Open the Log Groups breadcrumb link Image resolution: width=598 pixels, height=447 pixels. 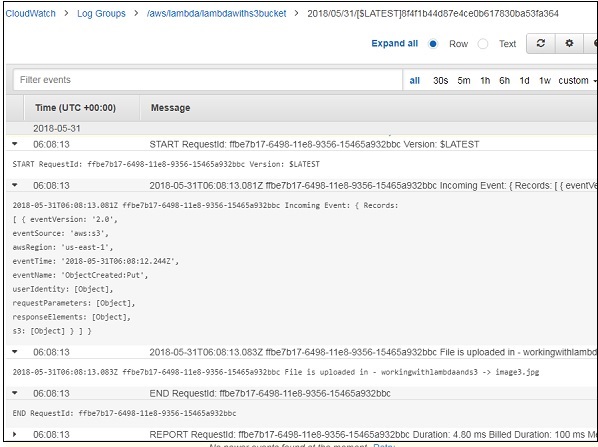coord(101,13)
